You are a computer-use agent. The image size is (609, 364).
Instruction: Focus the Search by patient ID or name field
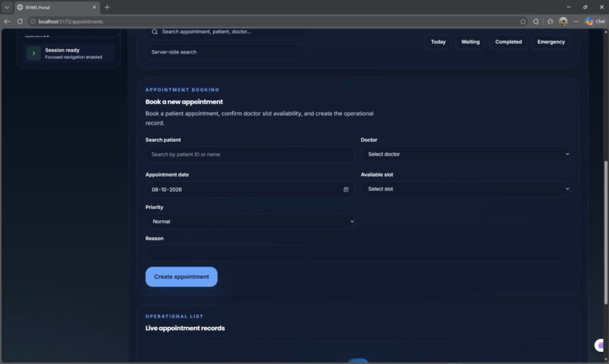point(250,155)
